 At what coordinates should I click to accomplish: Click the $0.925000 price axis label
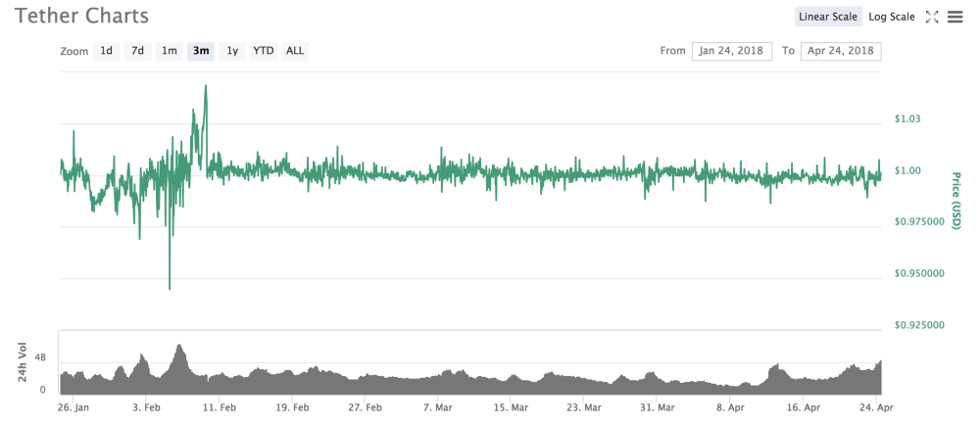coord(918,325)
